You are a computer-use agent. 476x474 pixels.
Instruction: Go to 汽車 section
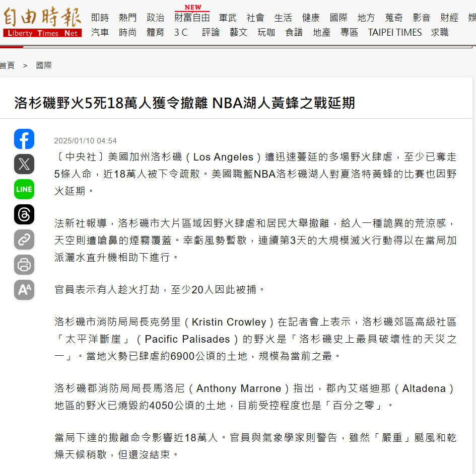point(100,32)
